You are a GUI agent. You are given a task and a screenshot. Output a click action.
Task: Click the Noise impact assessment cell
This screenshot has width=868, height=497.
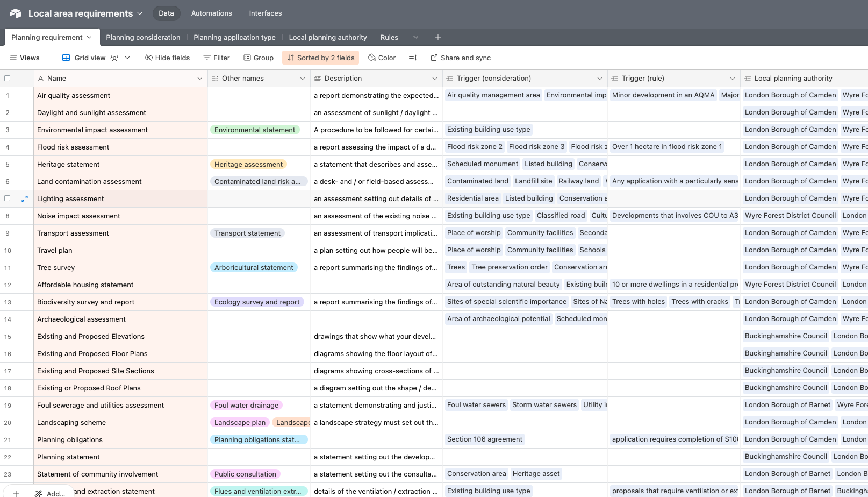coord(120,216)
